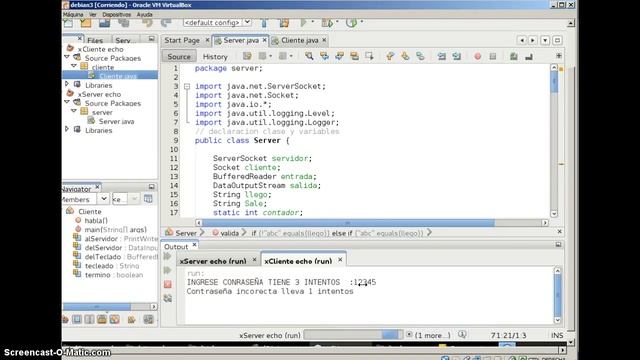The height and width of the screenshot is (360, 640).
Task: Select the habla() member in Navigator
Action: point(96,220)
